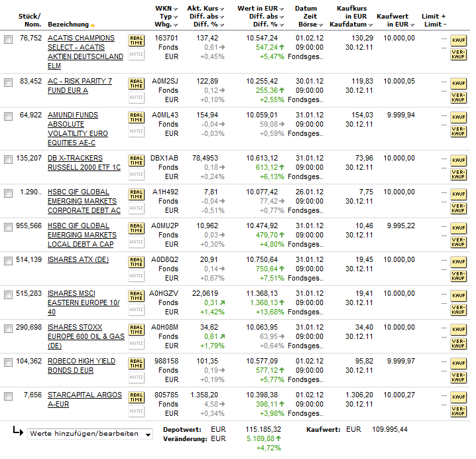Open Real Time quote for AMUNDI FUNDS
Viewport: 476px width, 459px height.
click(137, 117)
